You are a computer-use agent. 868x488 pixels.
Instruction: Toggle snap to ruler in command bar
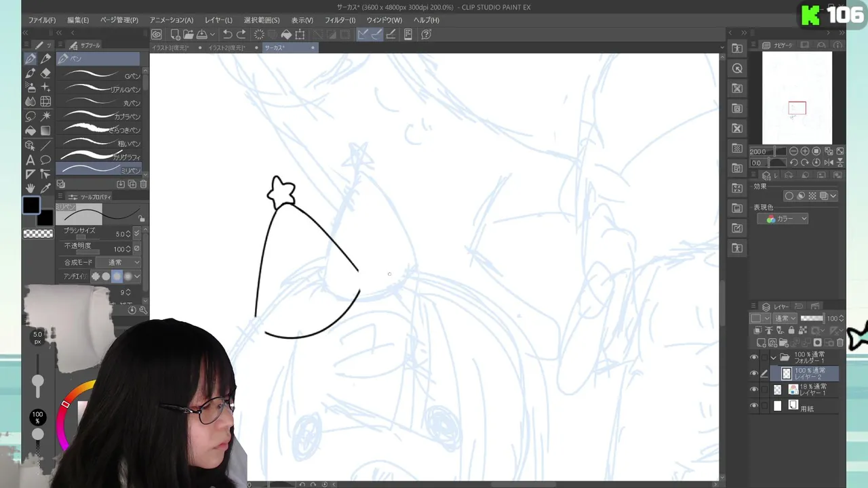pyautogui.click(x=363, y=34)
